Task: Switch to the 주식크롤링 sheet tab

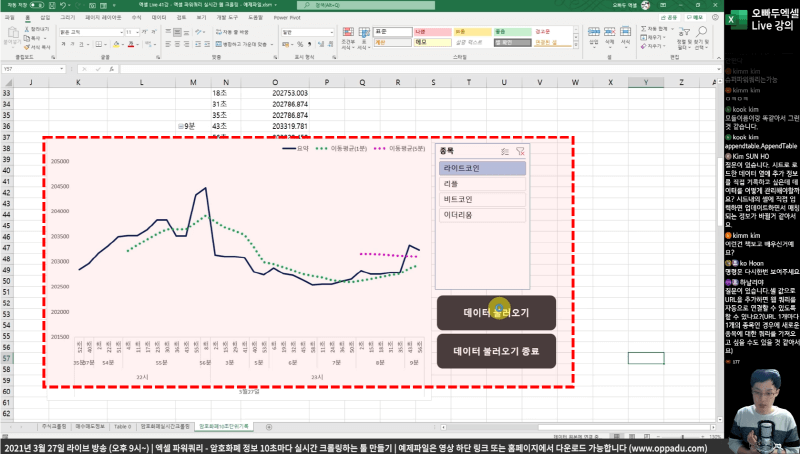Action: click(x=54, y=426)
